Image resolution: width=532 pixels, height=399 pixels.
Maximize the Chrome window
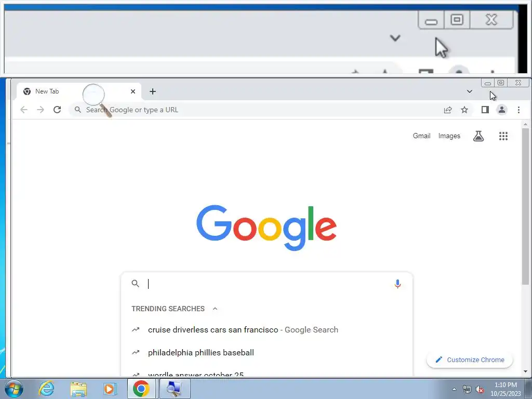pyautogui.click(x=501, y=83)
